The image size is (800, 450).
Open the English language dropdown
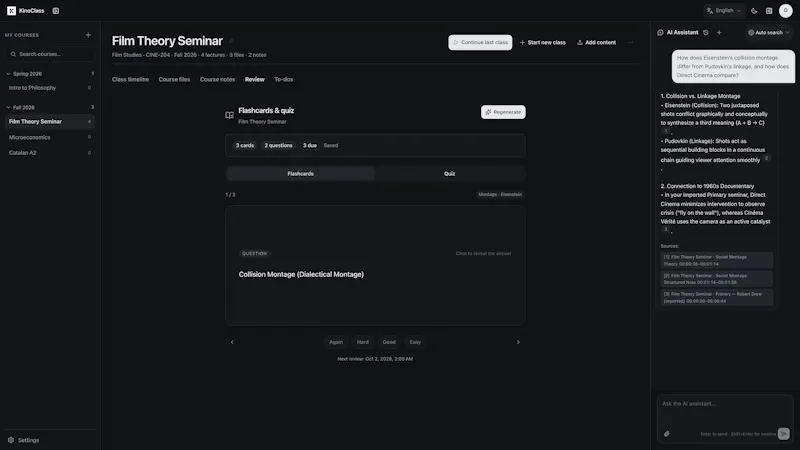tap(724, 11)
